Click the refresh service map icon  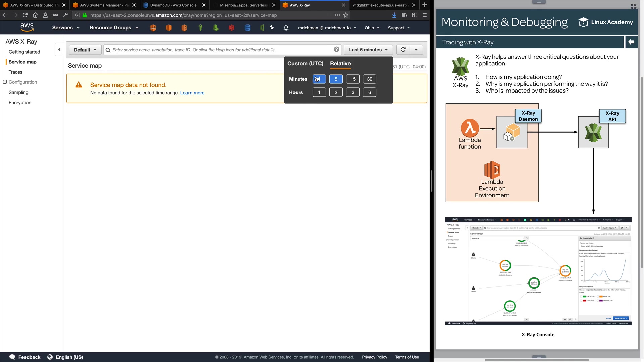(403, 50)
